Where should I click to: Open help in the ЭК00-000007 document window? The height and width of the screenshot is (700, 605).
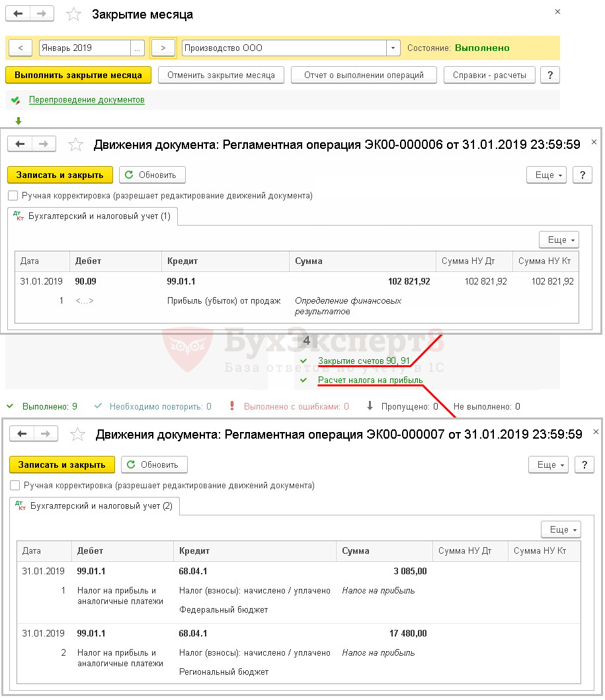click(x=584, y=464)
